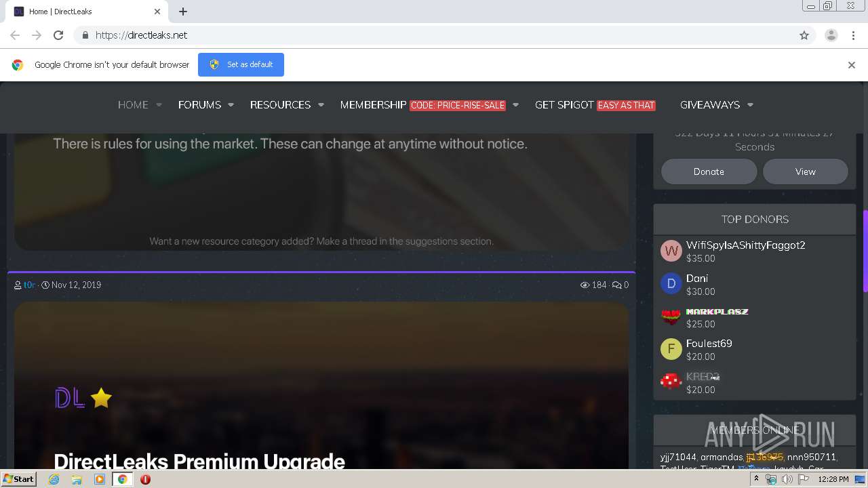Click the system clock showing 12:28 PM

point(833,479)
